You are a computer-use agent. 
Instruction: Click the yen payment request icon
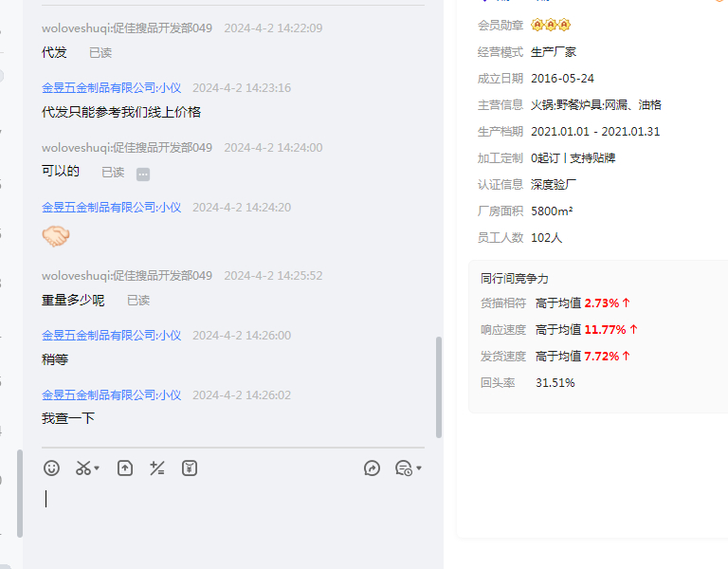190,468
